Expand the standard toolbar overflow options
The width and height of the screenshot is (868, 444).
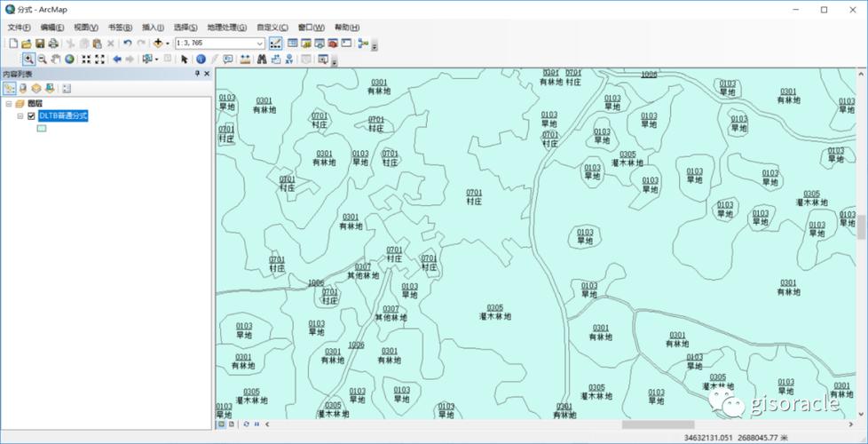coord(375,46)
